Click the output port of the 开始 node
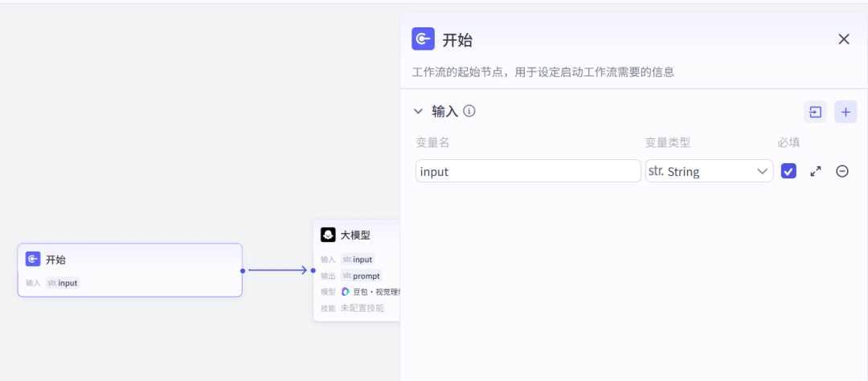This screenshot has width=868, height=381. tap(243, 270)
